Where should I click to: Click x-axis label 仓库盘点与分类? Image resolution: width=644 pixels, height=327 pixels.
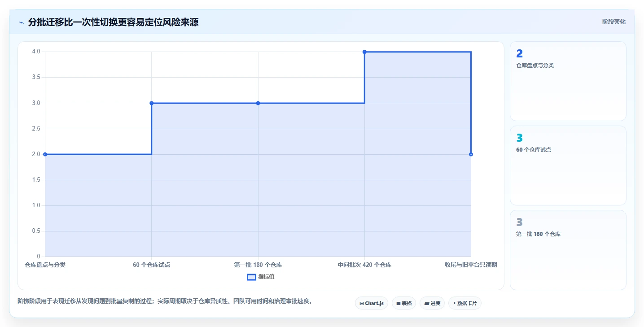[x=45, y=265]
